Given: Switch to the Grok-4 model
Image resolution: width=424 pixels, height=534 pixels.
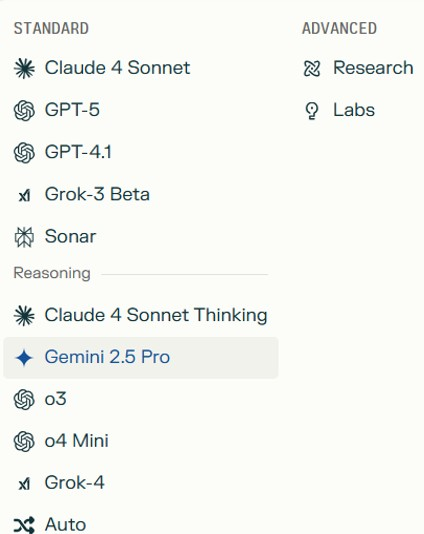Looking at the screenshot, I should (x=141, y=483).
